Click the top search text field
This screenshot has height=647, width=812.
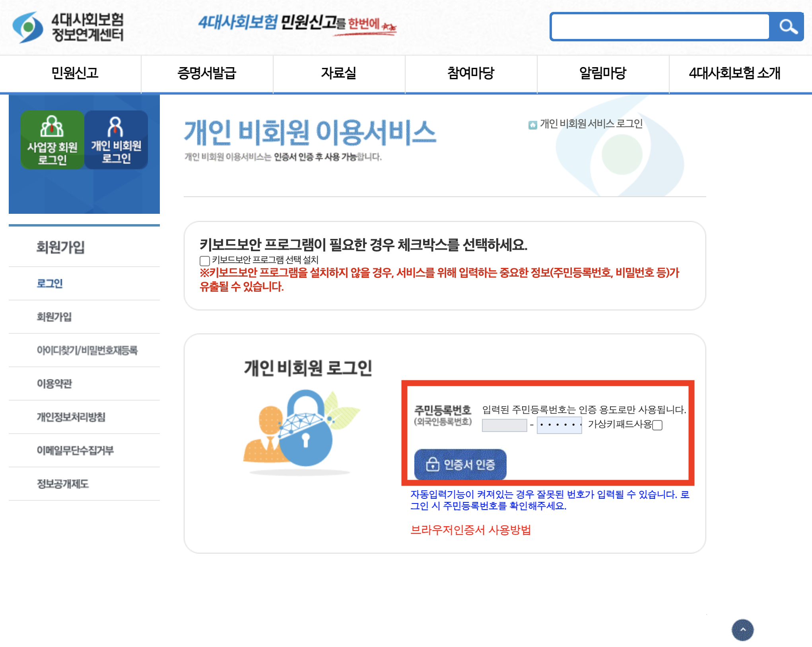tap(660, 27)
